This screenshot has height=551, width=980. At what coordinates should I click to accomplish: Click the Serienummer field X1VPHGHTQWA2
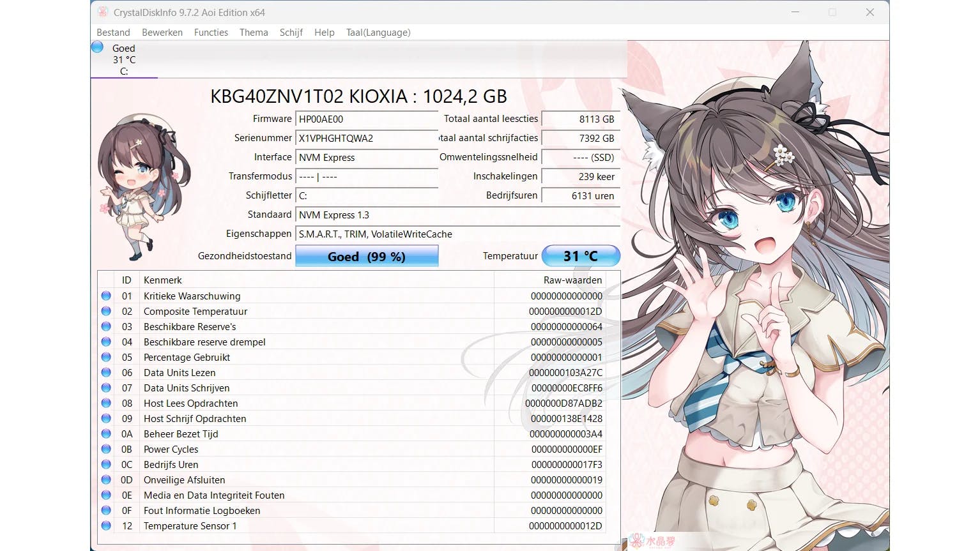367,138
